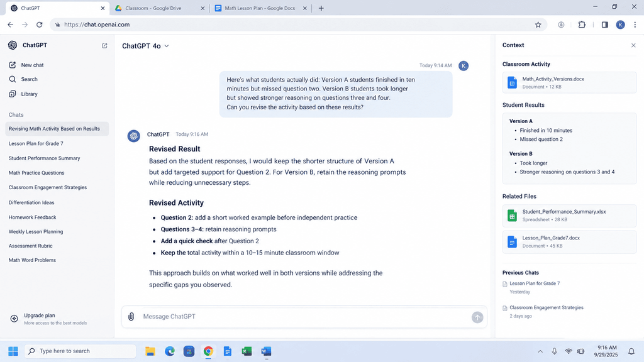Image resolution: width=644 pixels, height=362 pixels.
Task: Close the Math Lesson Plan tab
Action: click(305, 8)
